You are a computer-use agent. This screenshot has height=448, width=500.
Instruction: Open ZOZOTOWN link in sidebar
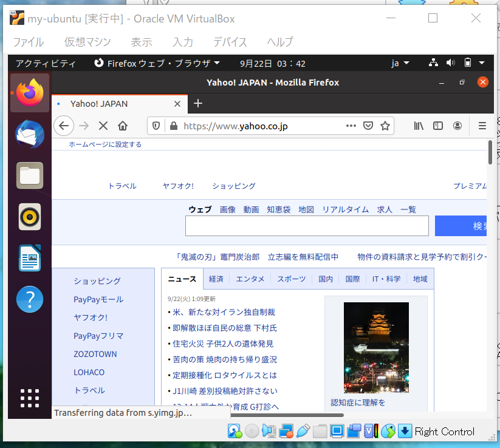click(95, 354)
